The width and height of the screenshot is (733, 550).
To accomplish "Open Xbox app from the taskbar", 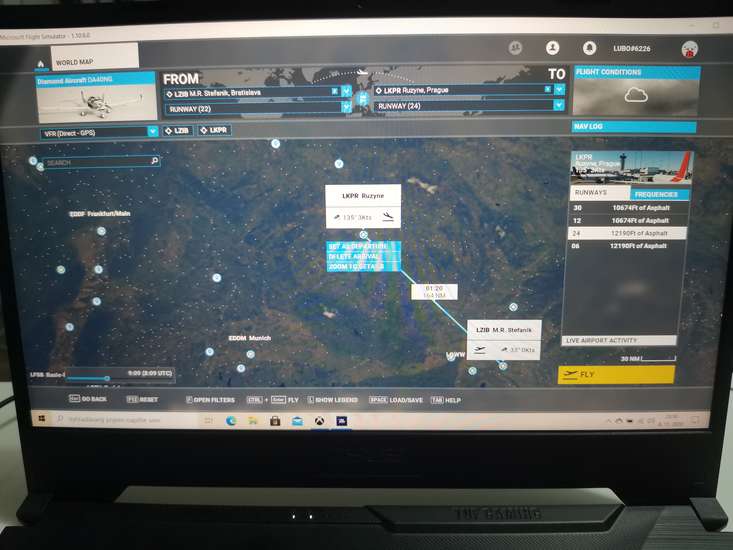I will (x=319, y=421).
